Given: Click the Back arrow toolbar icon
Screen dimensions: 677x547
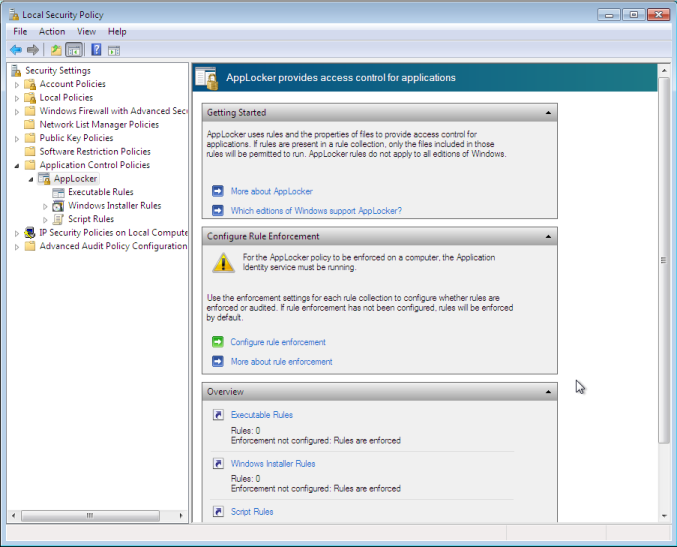Looking at the screenshot, I should pos(16,50).
